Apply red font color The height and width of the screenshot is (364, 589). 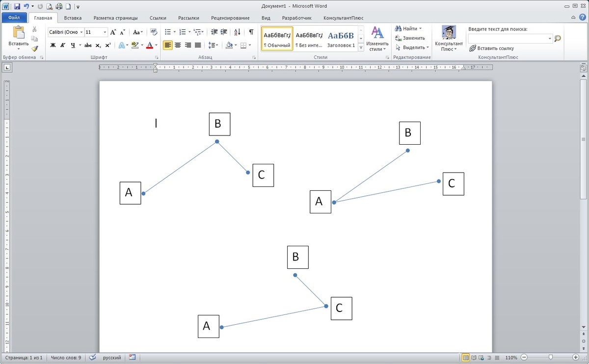[150, 45]
